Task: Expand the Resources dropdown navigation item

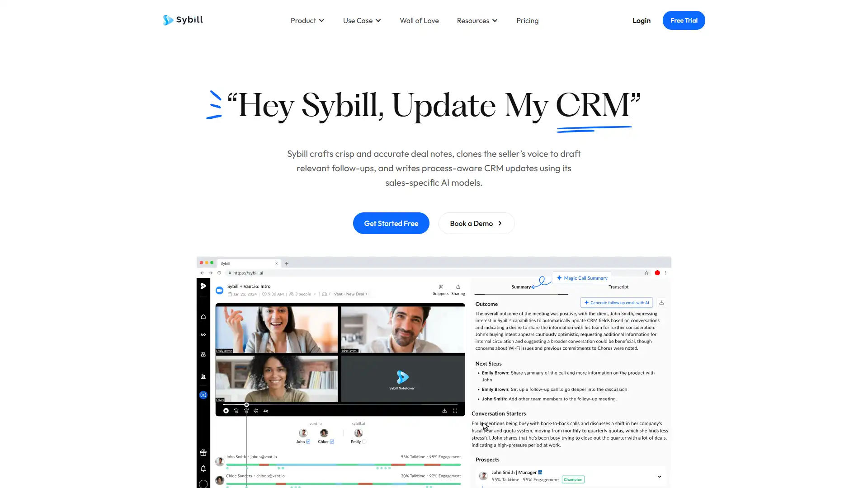Action: (x=477, y=20)
